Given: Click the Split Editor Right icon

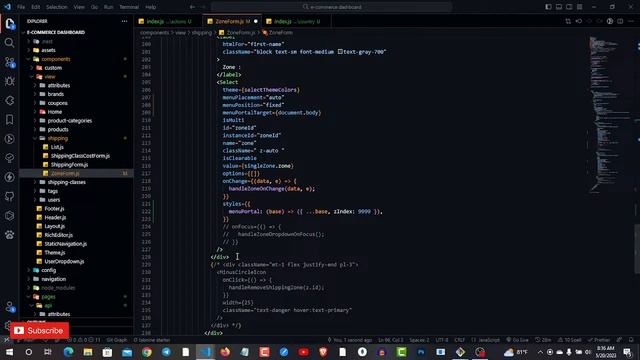Looking at the screenshot, I should point(620,21).
